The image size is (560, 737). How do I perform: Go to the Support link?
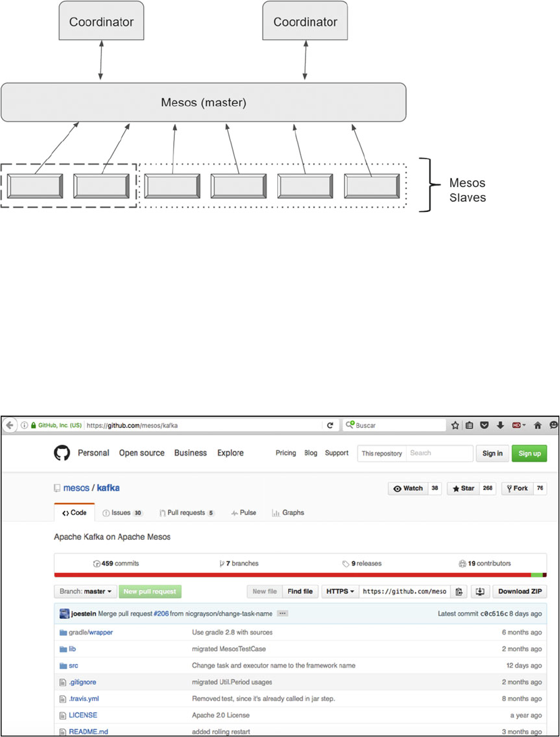337,453
